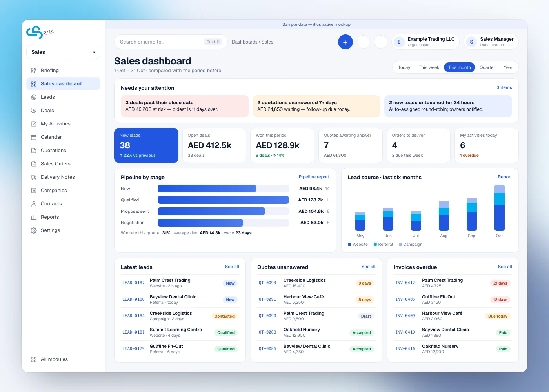Open the Briefing icon in the sidebar
Screen dimensions: 549x392
click(x=34, y=71)
